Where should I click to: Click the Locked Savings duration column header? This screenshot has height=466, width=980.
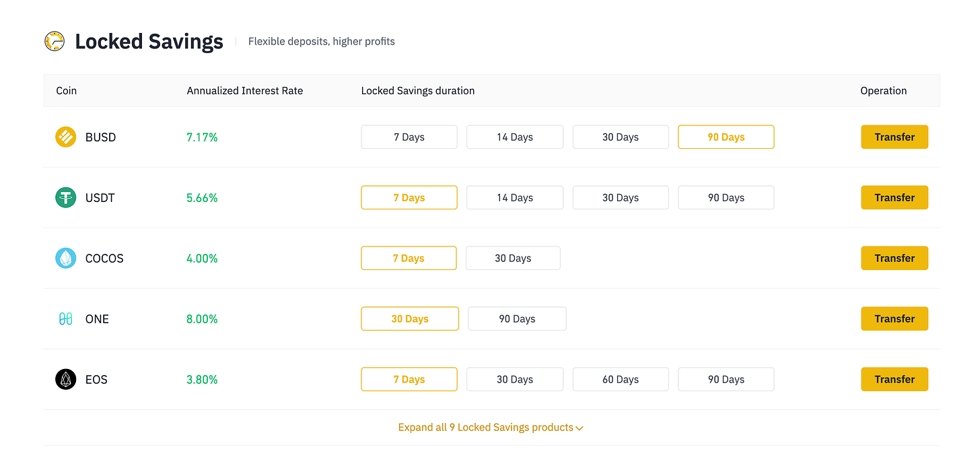pyautogui.click(x=418, y=91)
